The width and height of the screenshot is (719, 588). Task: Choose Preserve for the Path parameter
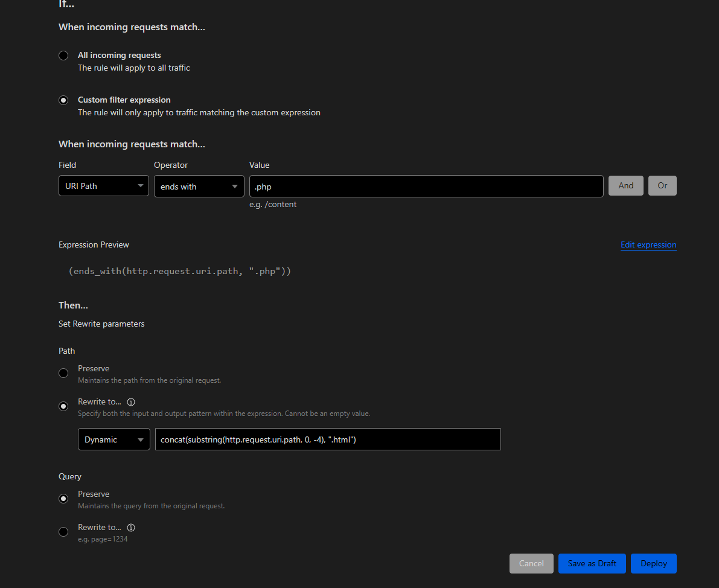[x=63, y=373]
